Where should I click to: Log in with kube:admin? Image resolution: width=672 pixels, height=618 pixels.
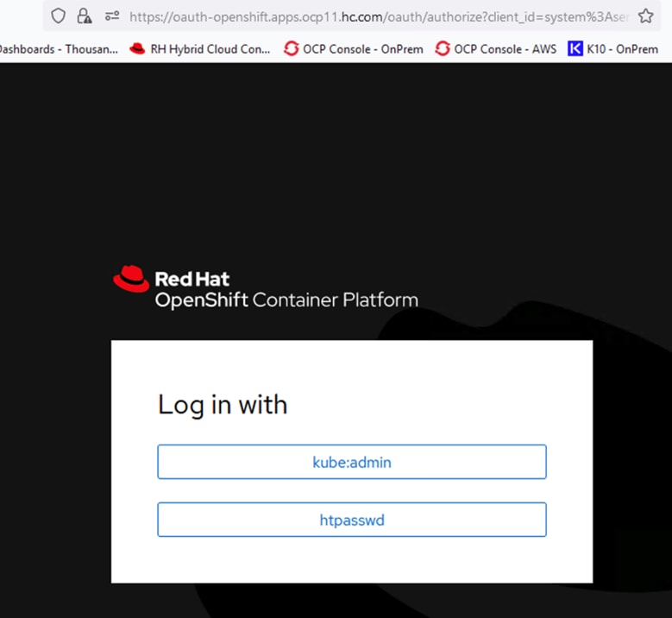[352, 462]
